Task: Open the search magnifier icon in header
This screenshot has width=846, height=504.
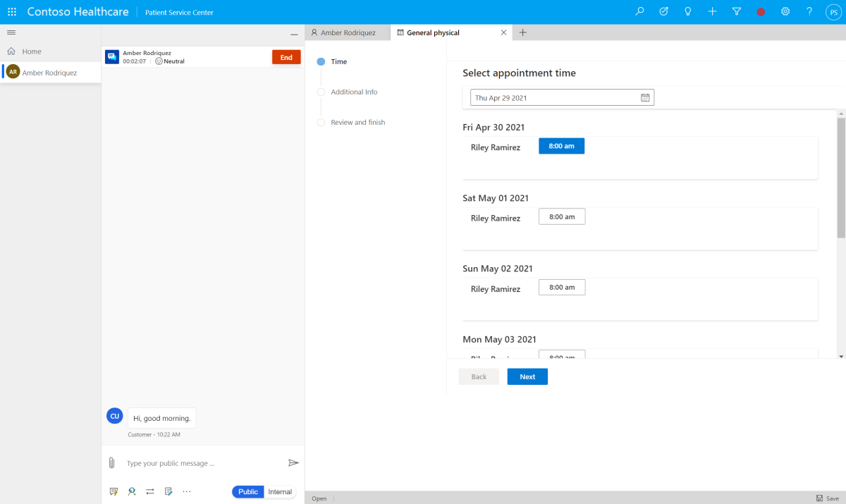Action: coord(639,12)
